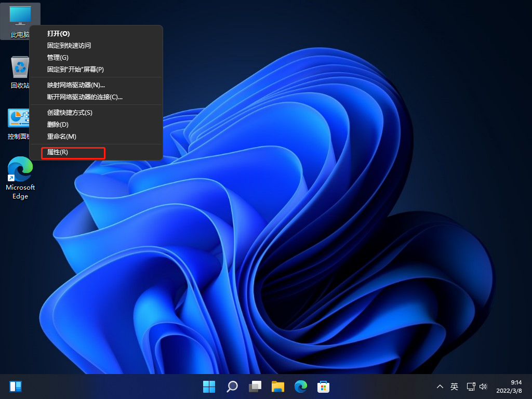Open Search from the taskbar

232,386
